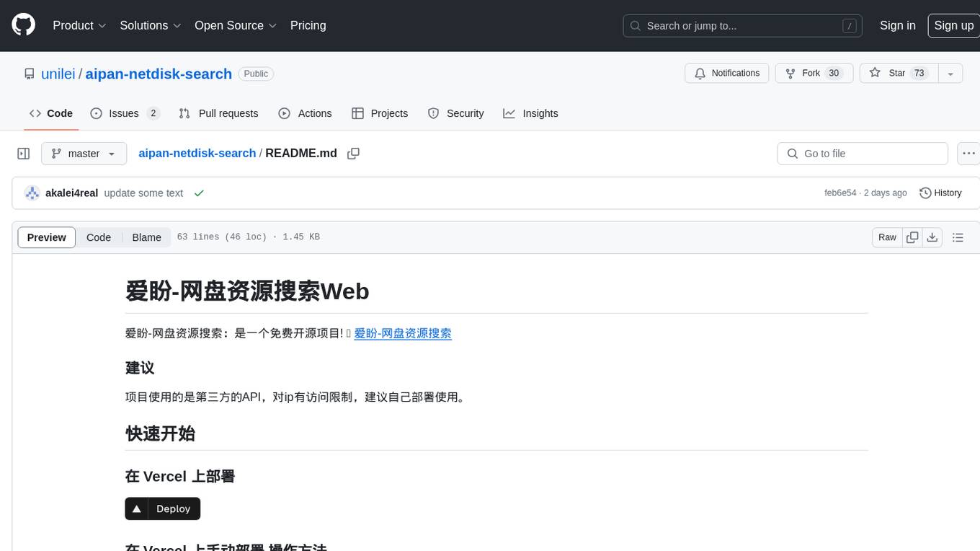This screenshot has height=551, width=980.
Task: Click the Sign up button
Action: (953, 25)
